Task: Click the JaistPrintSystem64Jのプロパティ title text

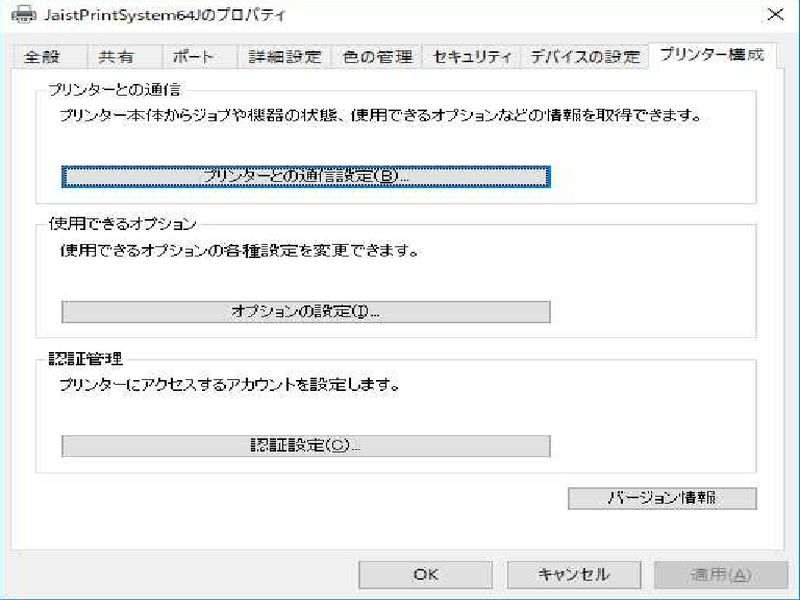Action: point(164,15)
